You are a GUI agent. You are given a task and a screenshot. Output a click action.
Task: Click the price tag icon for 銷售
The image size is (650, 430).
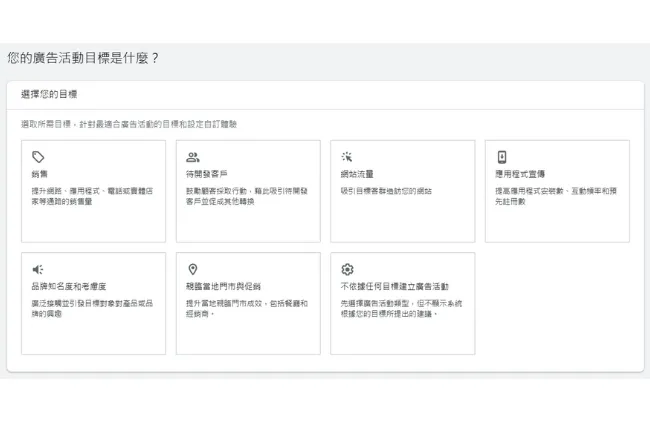coord(38,157)
